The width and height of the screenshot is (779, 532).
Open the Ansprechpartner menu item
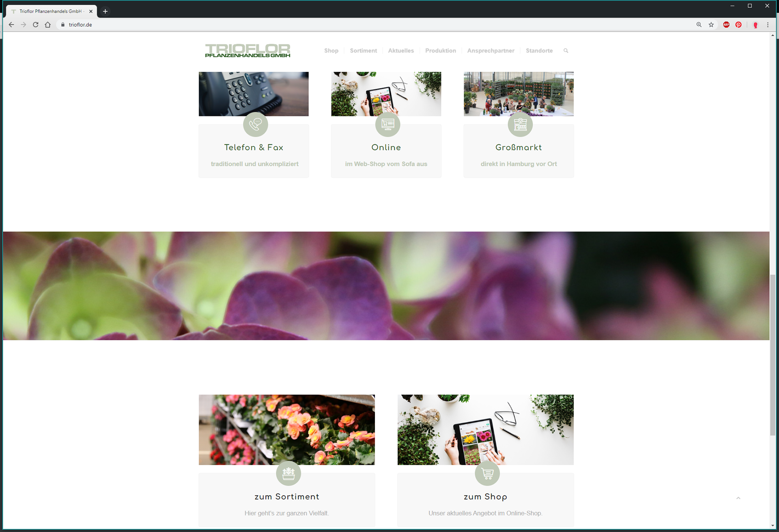point(491,51)
